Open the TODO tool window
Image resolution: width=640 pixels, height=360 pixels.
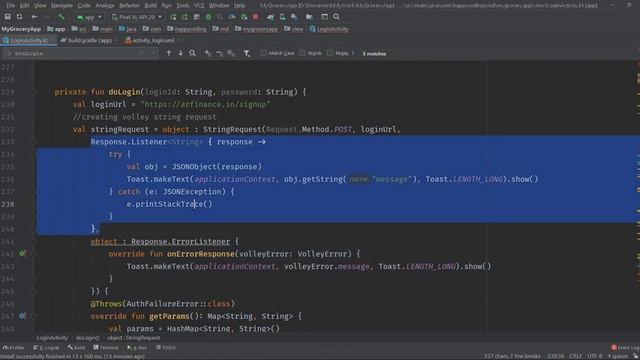[166, 348]
